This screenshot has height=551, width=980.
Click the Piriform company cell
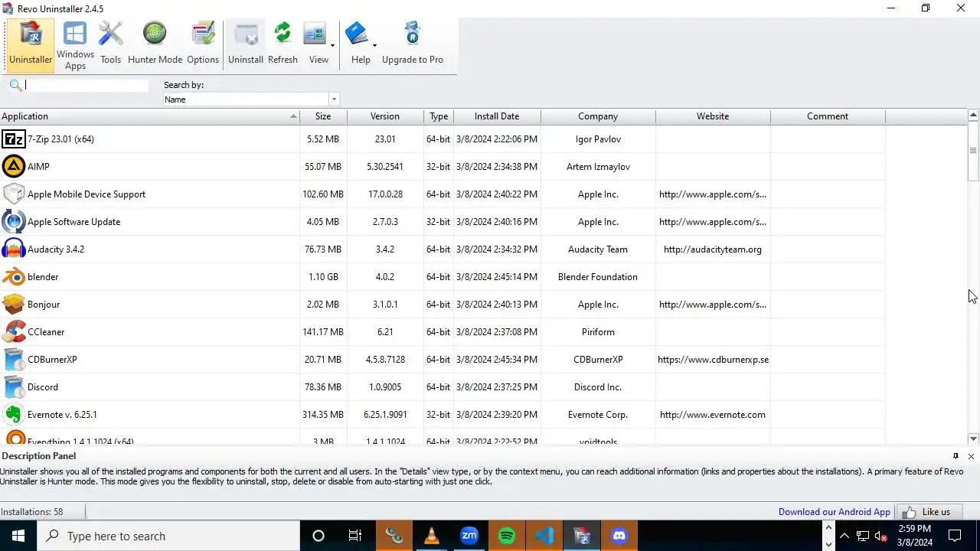pos(598,332)
